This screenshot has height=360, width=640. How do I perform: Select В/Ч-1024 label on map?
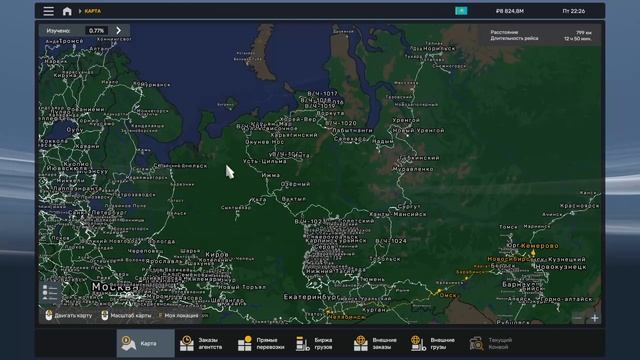click(391, 241)
